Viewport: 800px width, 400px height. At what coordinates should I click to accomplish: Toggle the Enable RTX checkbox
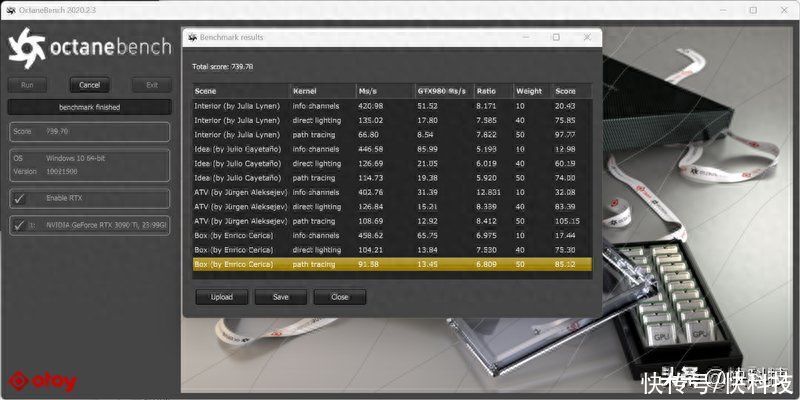click(19, 198)
